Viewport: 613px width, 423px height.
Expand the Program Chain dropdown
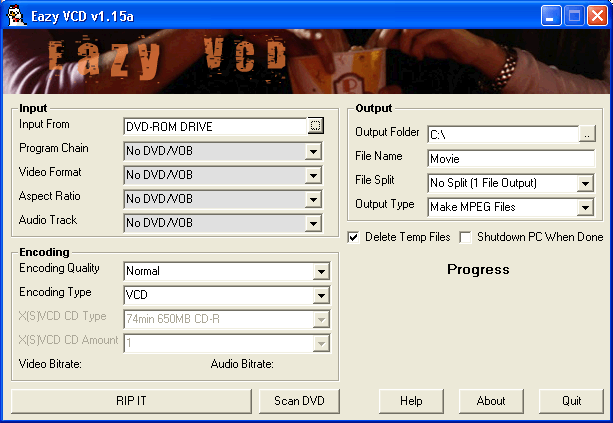pyautogui.click(x=313, y=151)
